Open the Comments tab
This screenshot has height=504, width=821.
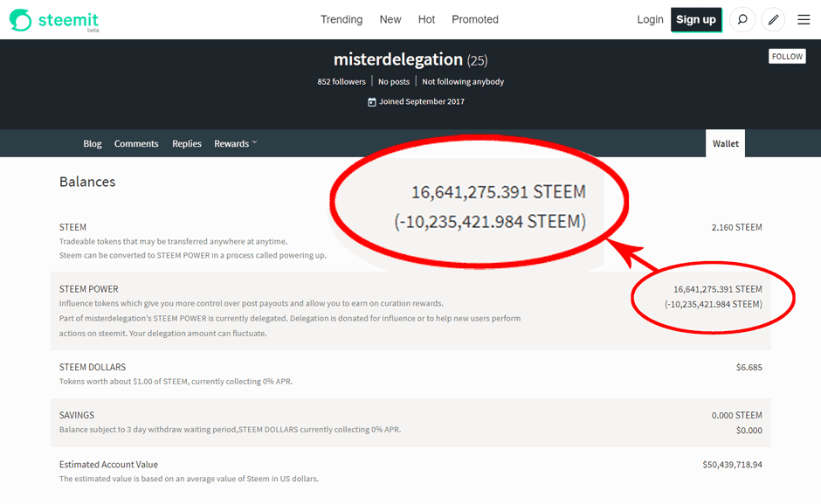[x=136, y=143]
